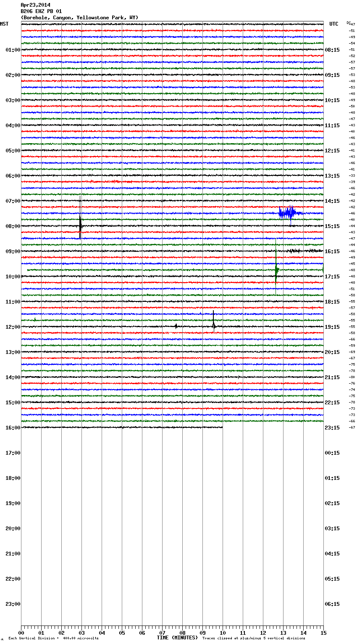
Task: Click the 08:15 UTC time label
Action: click(332, 50)
